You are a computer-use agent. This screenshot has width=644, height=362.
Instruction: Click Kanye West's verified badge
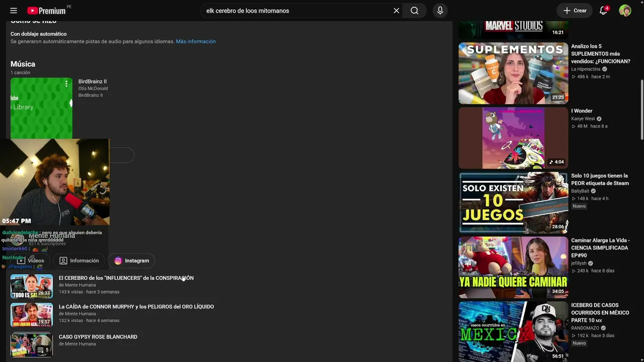coord(599,119)
